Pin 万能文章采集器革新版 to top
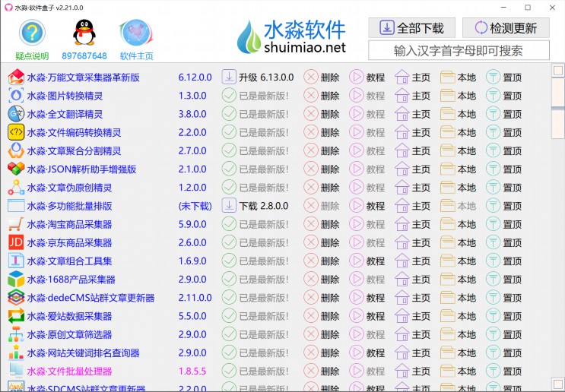565x392 pixels. click(503, 77)
